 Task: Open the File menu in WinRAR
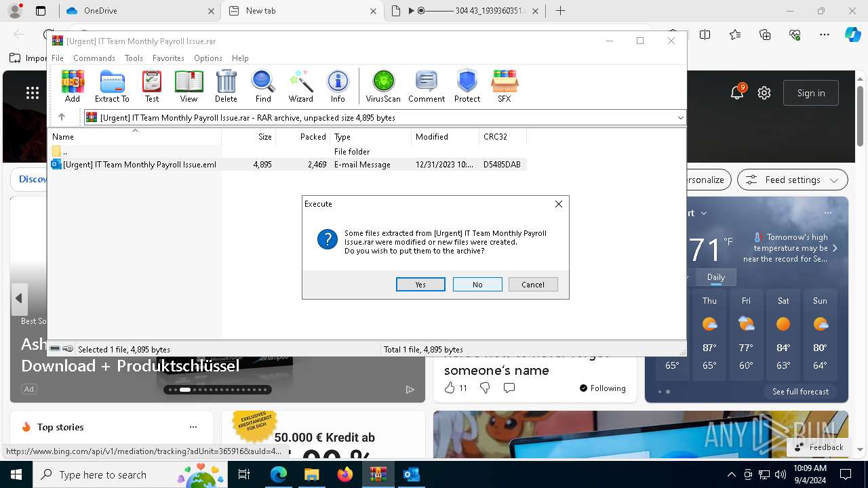(x=58, y=58)
